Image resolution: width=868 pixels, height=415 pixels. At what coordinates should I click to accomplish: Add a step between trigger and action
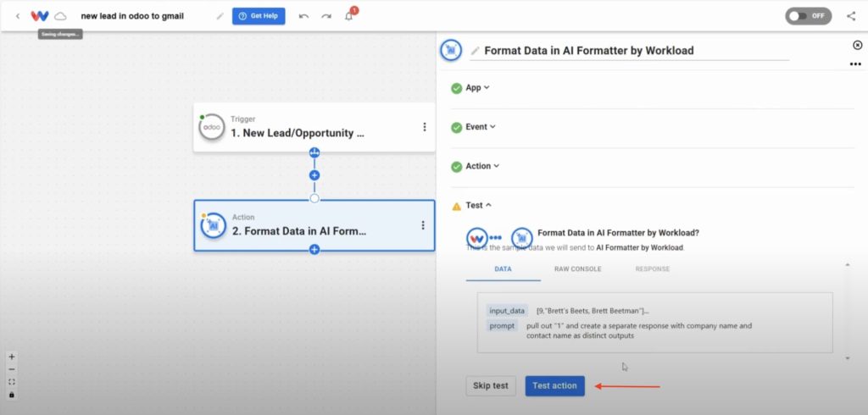[314, 175]
